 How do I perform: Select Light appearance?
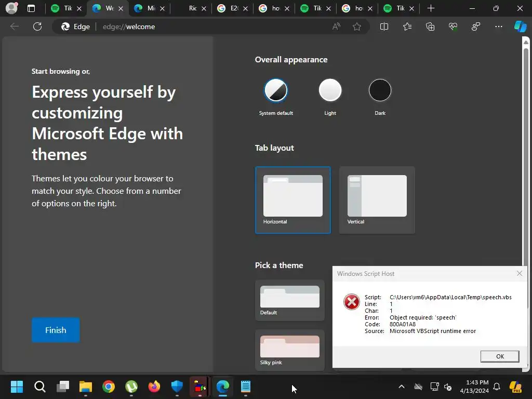coord(330,90)
